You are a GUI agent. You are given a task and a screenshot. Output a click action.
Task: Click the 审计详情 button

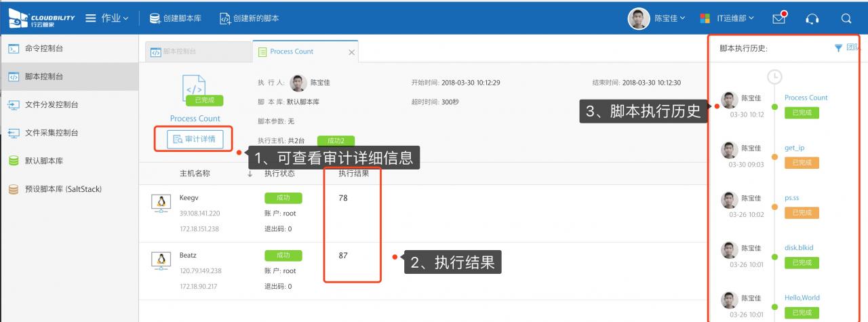pos(194,139)
